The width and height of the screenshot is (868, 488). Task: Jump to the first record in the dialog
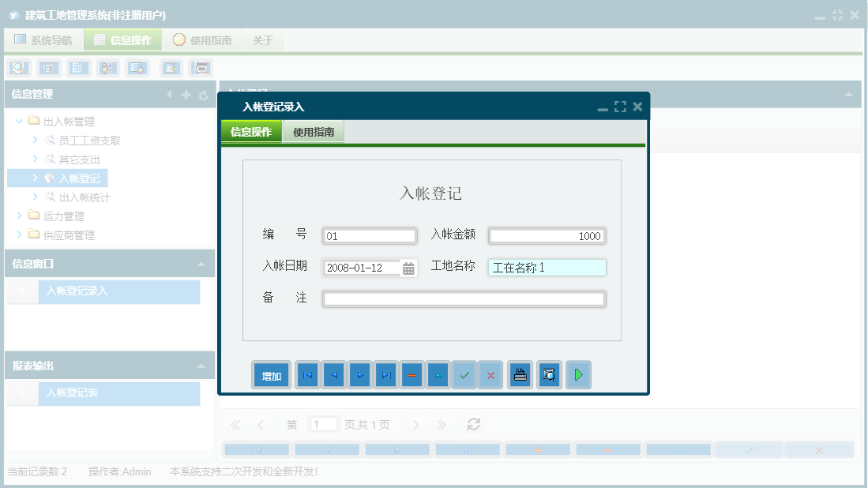click(306, 375)
